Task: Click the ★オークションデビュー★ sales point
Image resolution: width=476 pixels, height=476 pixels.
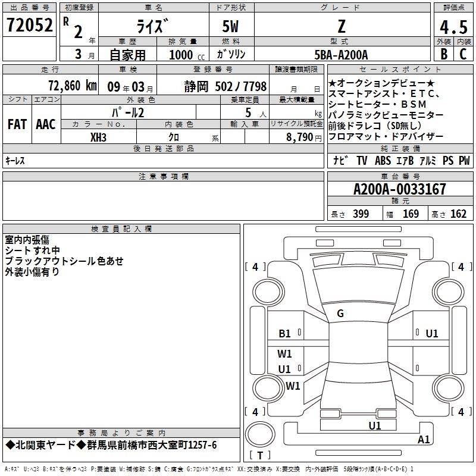Action: pyautogui.click(x=381, y=83)
